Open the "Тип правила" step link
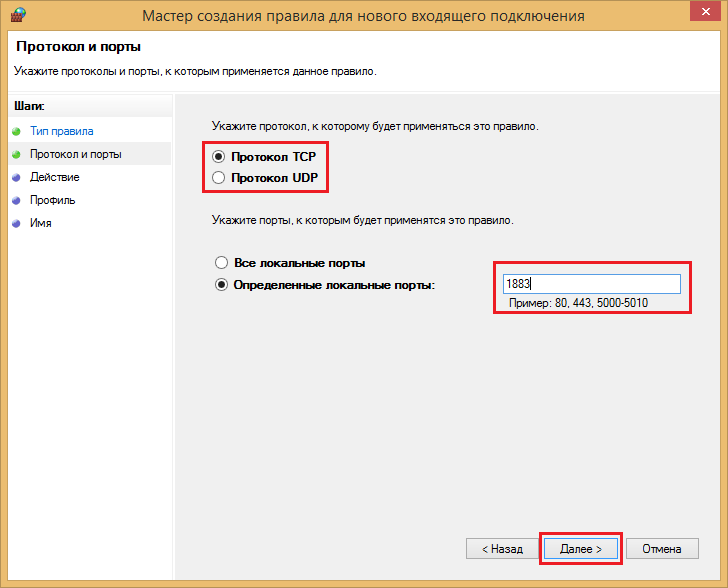728x588 pixels. (x=62, y=131)
